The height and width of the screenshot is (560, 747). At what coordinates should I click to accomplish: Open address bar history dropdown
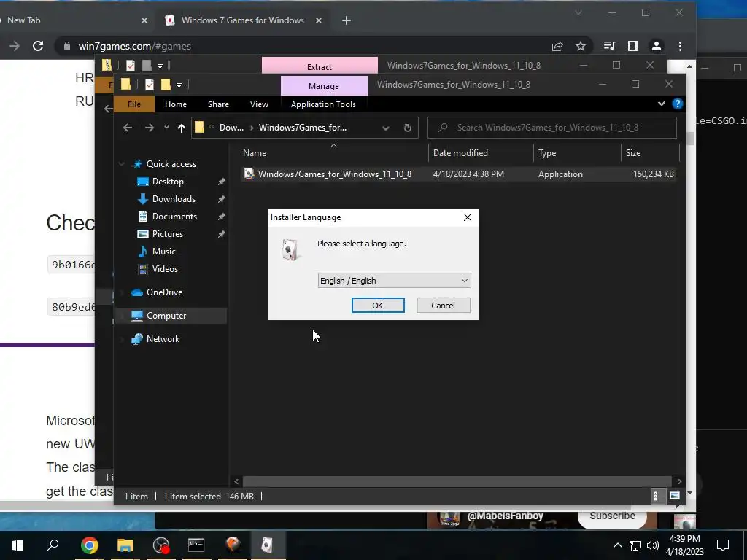point(385,128)
